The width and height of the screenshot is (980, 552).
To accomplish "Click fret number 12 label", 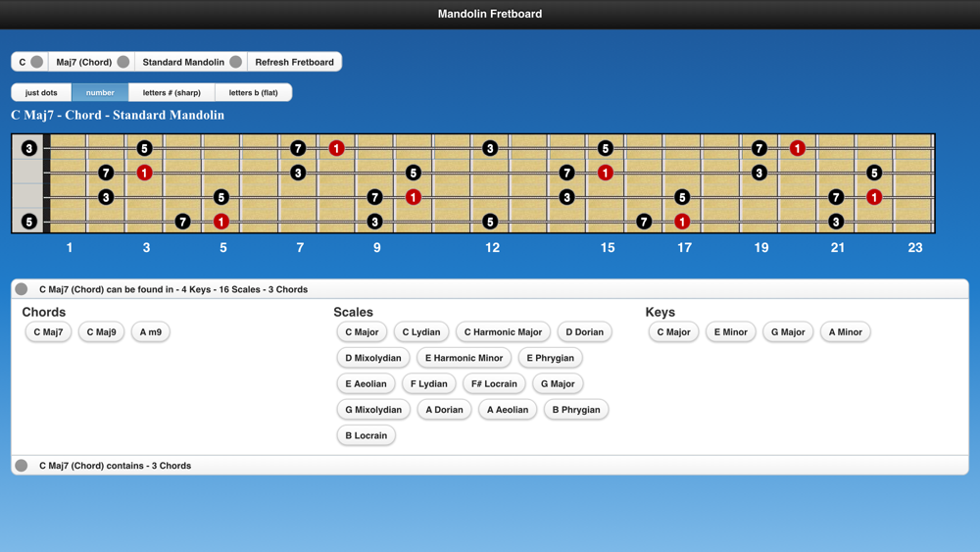I will point(493,247).
